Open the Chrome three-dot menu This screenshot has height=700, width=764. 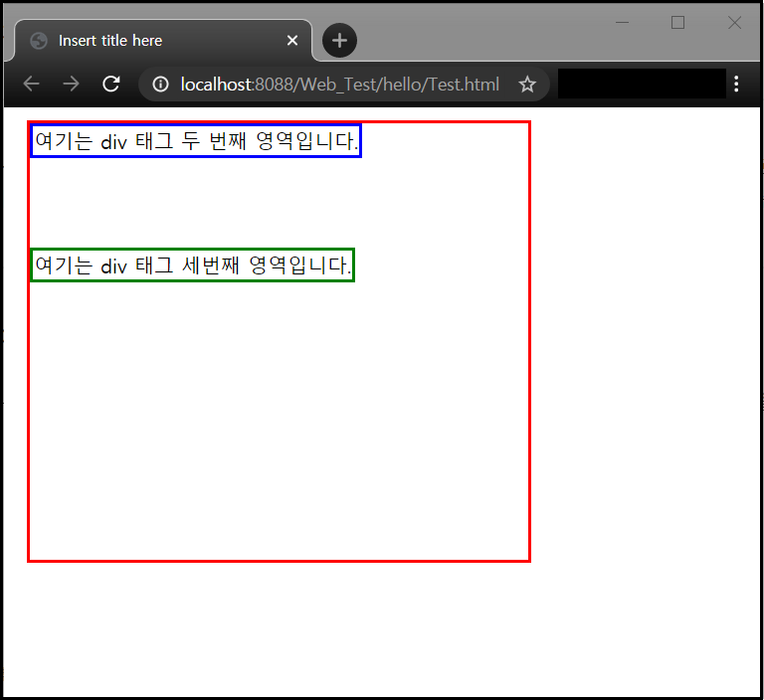(736, 84)
